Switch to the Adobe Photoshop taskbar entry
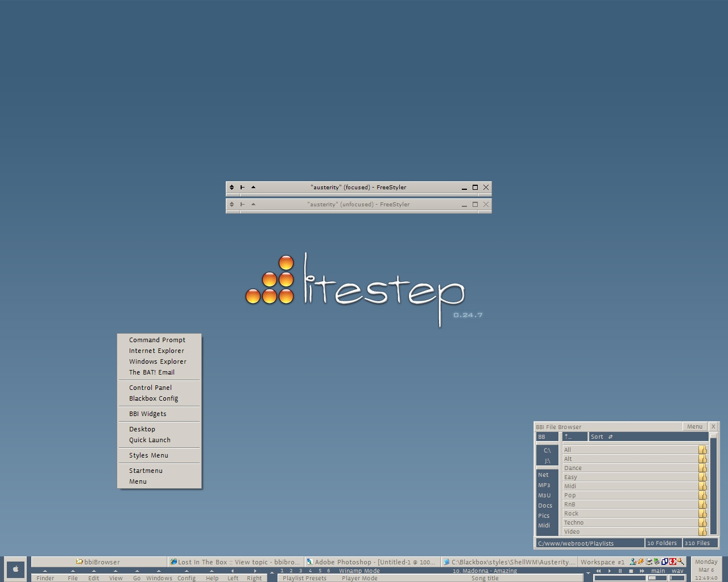Screen dimensions: 728x582 [x=372, y=562]
